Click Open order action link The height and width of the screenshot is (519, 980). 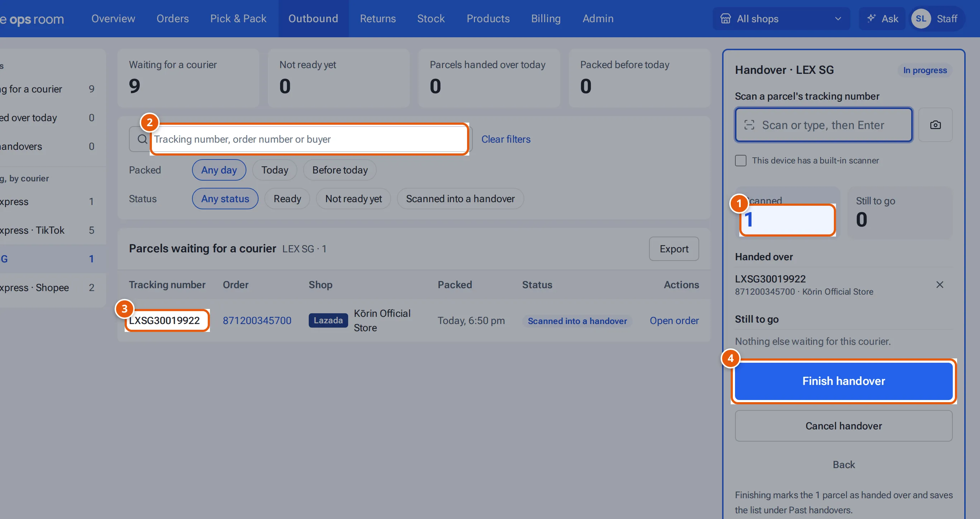tap(674, 320)
